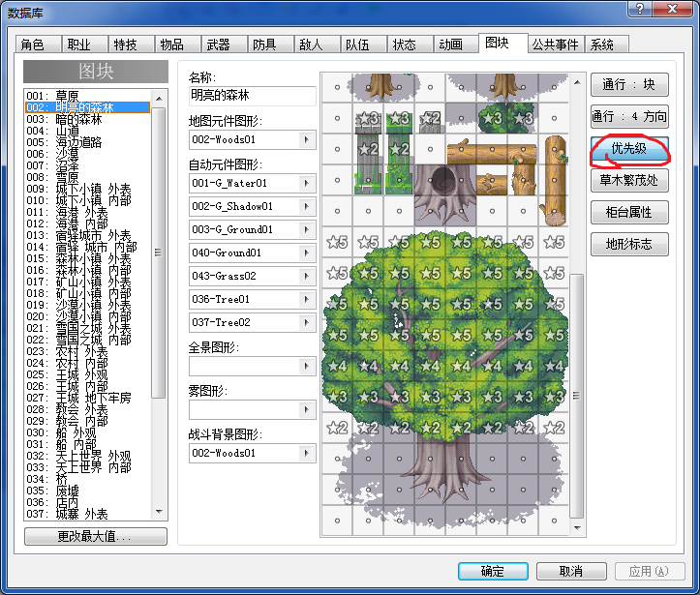Open the 001-G_Water01 autotile chooser
This screenshot has width=700, height=595.
pos(306,183)
